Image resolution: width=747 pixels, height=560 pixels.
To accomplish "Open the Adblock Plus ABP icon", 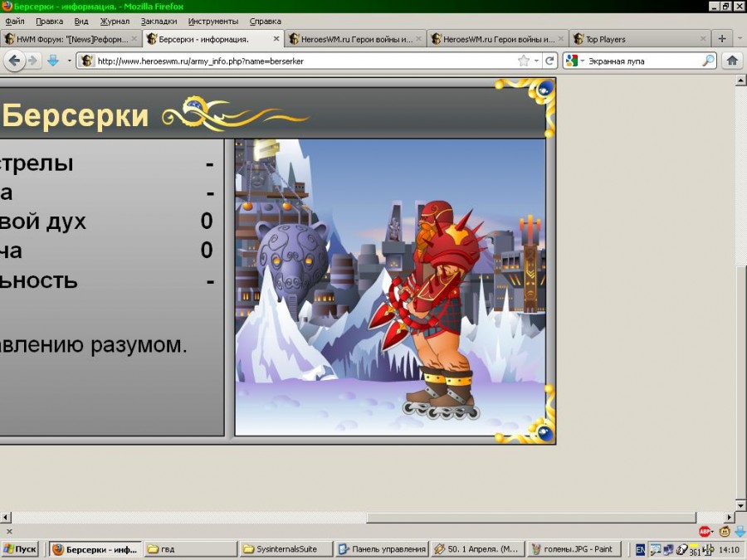I will (705, 532).
